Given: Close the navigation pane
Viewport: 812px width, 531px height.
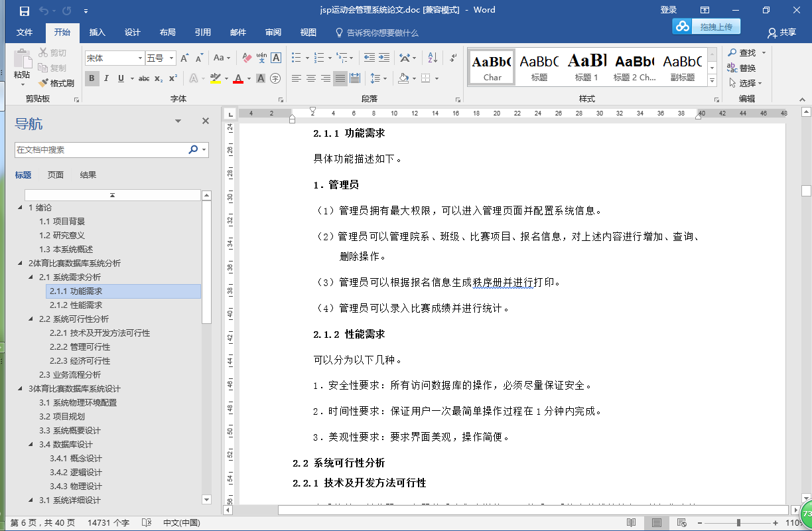Looking at the screenshot, I should click(x=206, y=121).
